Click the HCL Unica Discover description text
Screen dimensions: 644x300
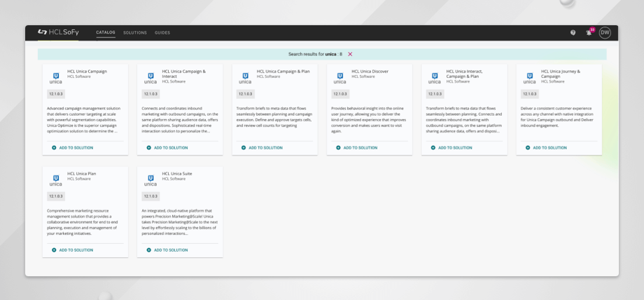tap(368, 120)
